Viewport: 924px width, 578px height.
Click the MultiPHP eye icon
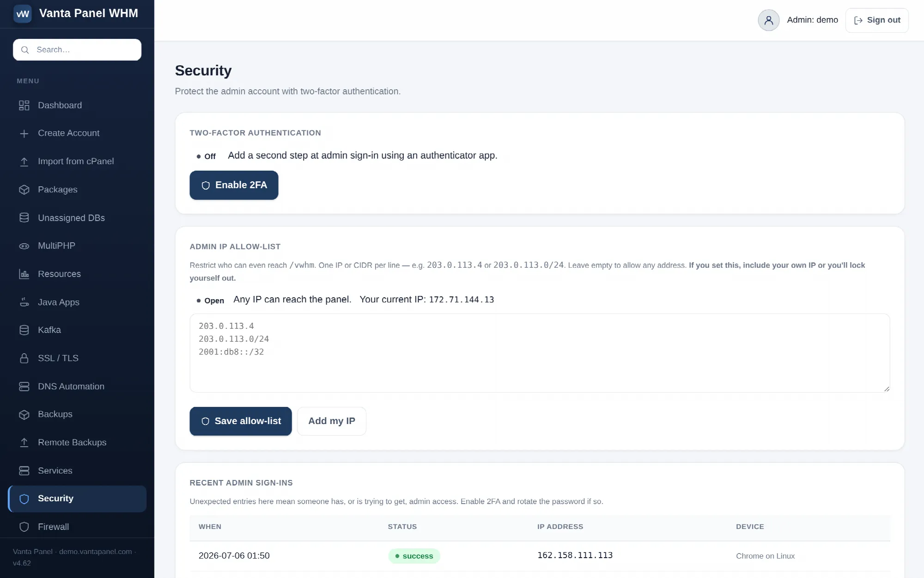tap(24, 246)
